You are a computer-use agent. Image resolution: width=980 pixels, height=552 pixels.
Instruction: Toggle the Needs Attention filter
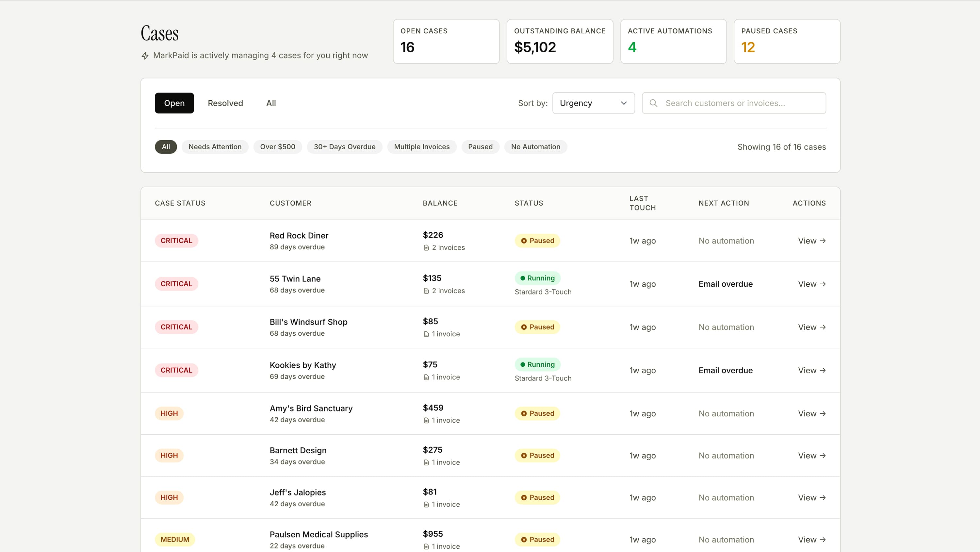215,147
